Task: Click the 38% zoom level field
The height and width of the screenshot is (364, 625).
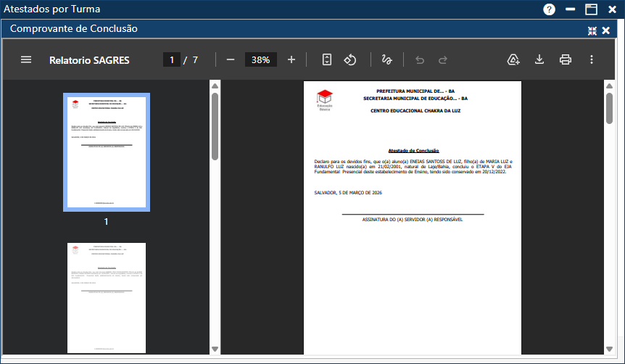Action: [x=260, y=59]
